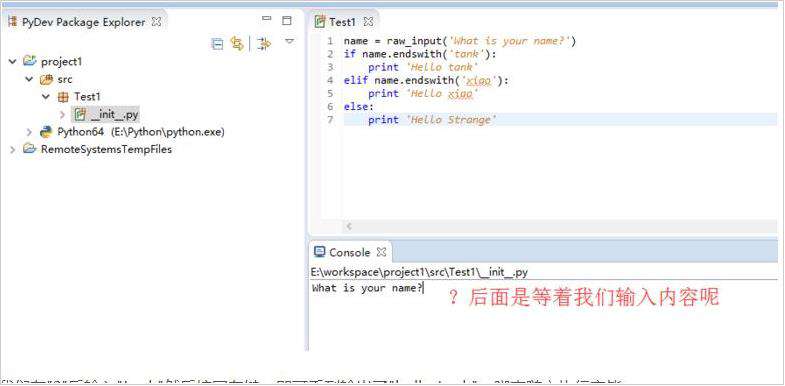Select the PyDev Package Explorer tab

[x=83, y=22]
